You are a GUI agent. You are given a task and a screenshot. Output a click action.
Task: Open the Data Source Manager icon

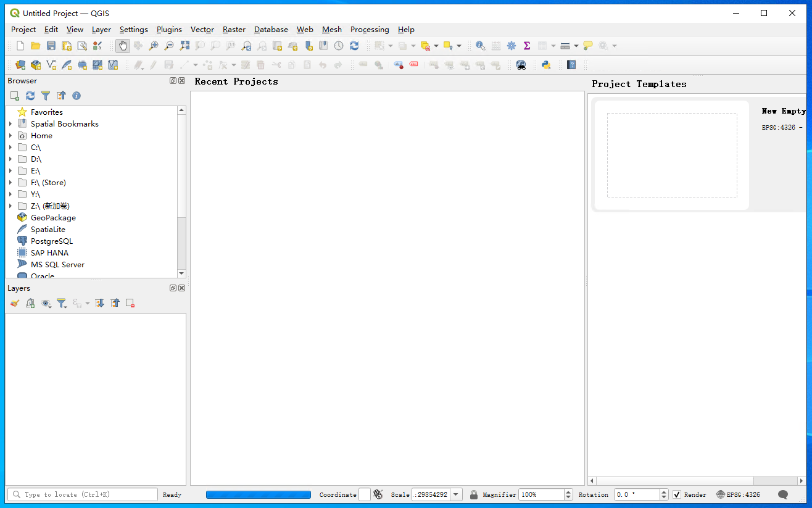coord(20,65)
